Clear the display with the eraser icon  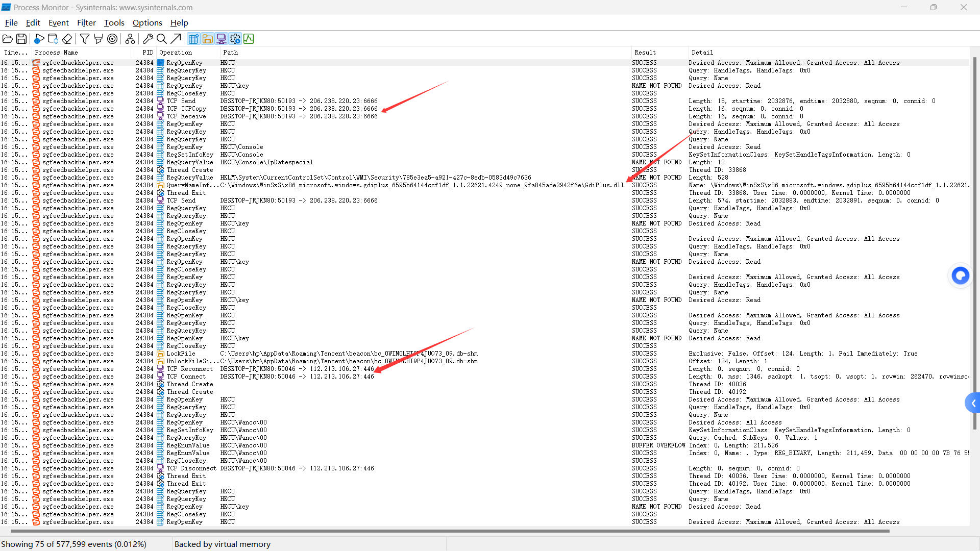(67, 39)
